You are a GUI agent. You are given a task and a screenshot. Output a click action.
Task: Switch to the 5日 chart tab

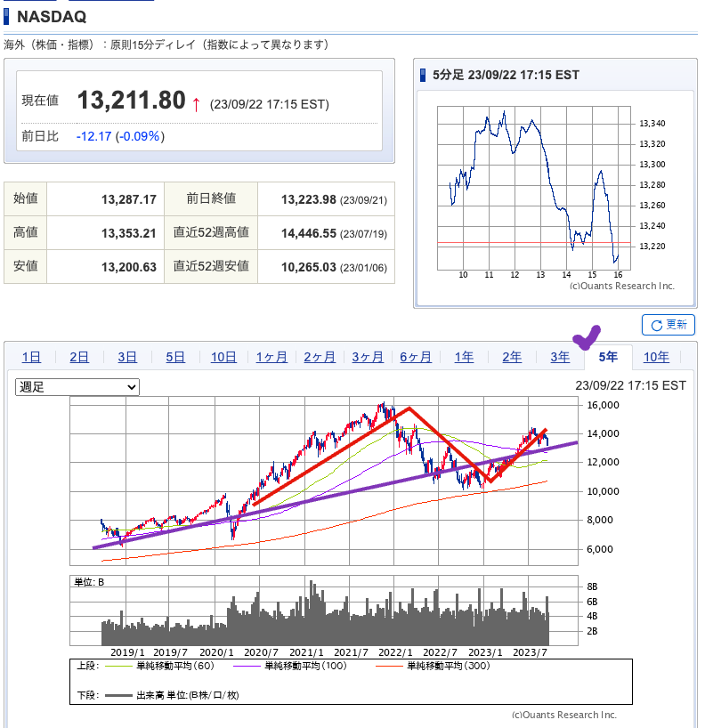coord(175,357)
